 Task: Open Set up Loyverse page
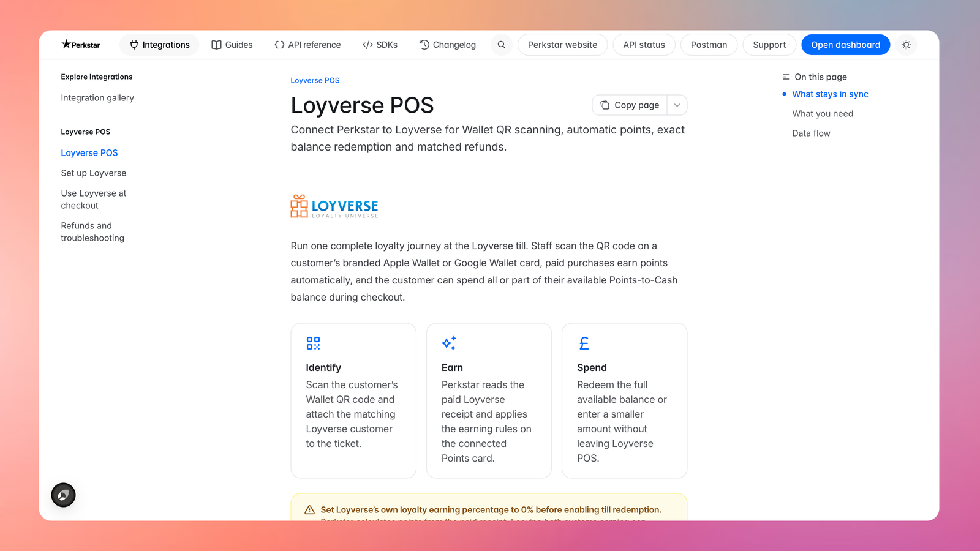pos(94,173)
